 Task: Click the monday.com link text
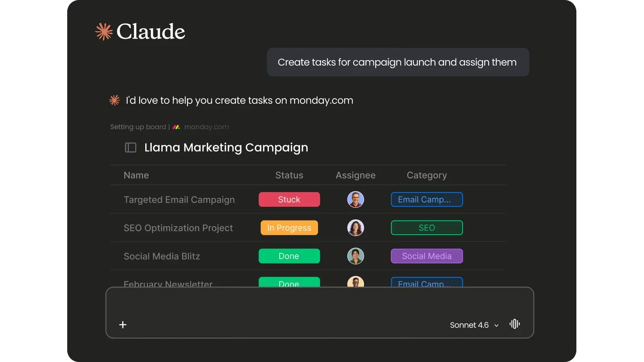pos(206,127)
